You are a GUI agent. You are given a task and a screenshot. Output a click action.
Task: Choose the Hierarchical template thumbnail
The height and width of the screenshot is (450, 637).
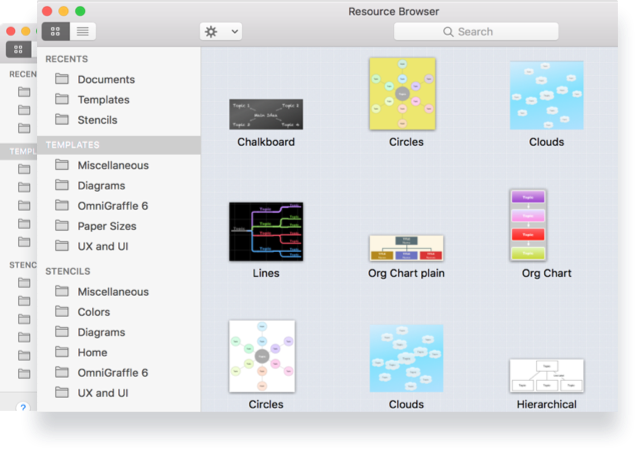click(547, 376)
